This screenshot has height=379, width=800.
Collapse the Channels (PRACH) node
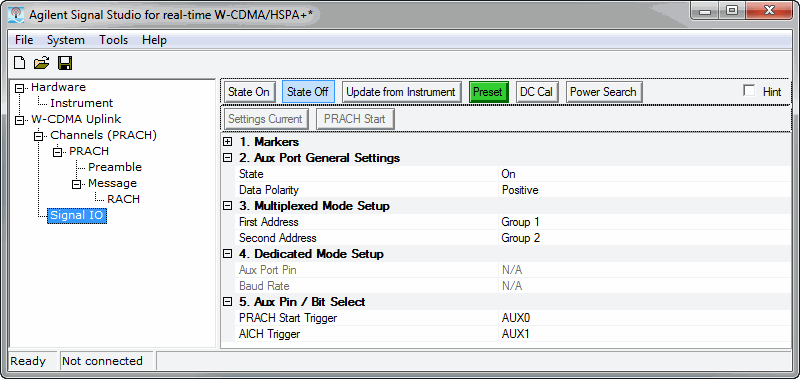click(x=39, y=136)
